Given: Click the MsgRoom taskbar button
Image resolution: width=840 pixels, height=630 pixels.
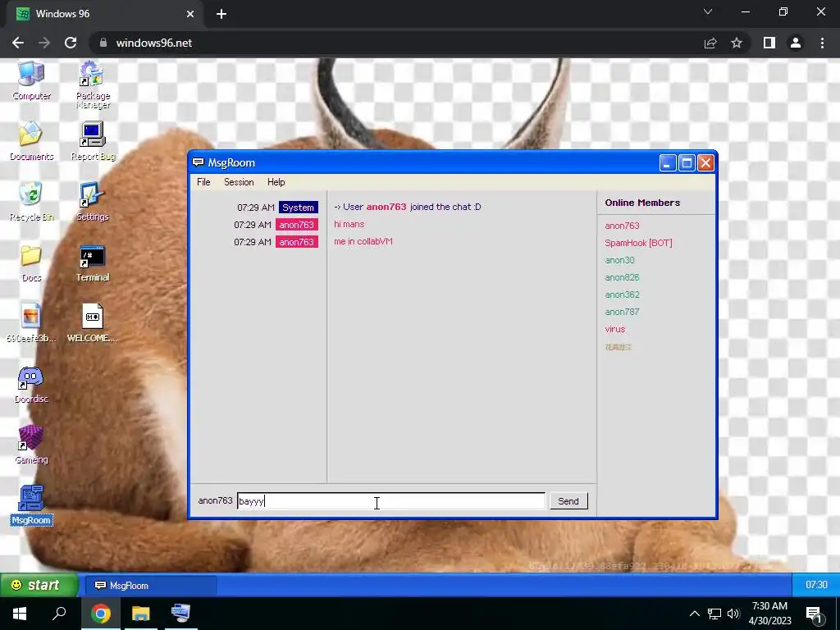Looking at the screenshot, I should point(151,586).
